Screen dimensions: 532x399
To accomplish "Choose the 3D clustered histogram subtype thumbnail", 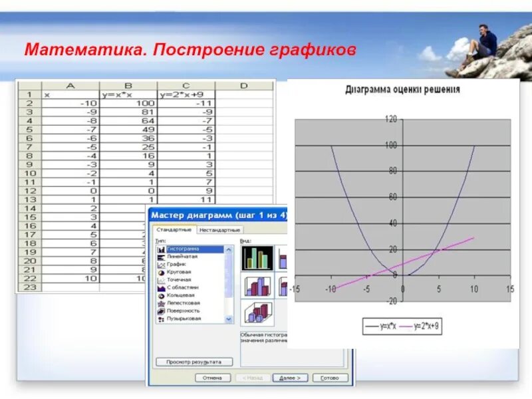I will [x=257, y=286].
